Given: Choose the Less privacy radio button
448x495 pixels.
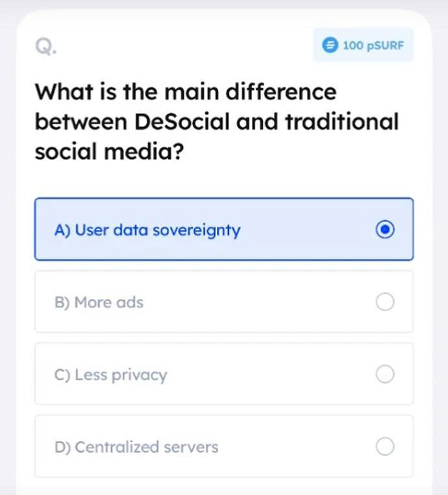Looking at the screenshot, I should tap(385, 375).
